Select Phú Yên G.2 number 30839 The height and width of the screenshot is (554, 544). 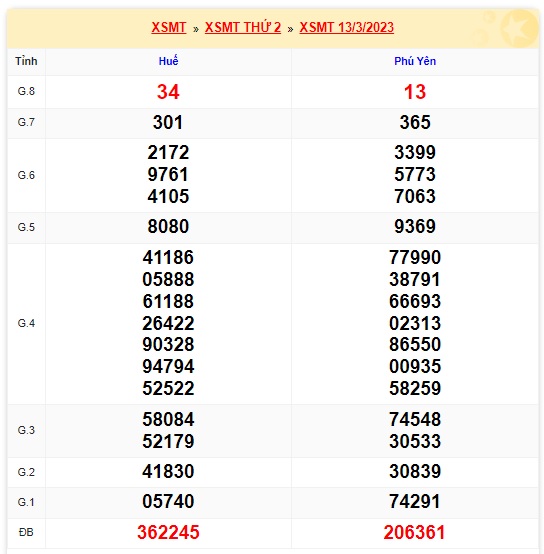[x=415, y=471]
